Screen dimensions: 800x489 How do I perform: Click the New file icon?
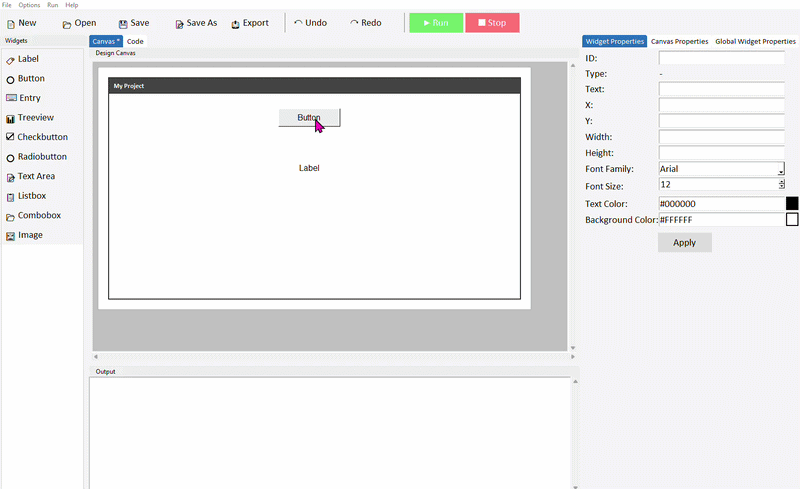point(11,23)
